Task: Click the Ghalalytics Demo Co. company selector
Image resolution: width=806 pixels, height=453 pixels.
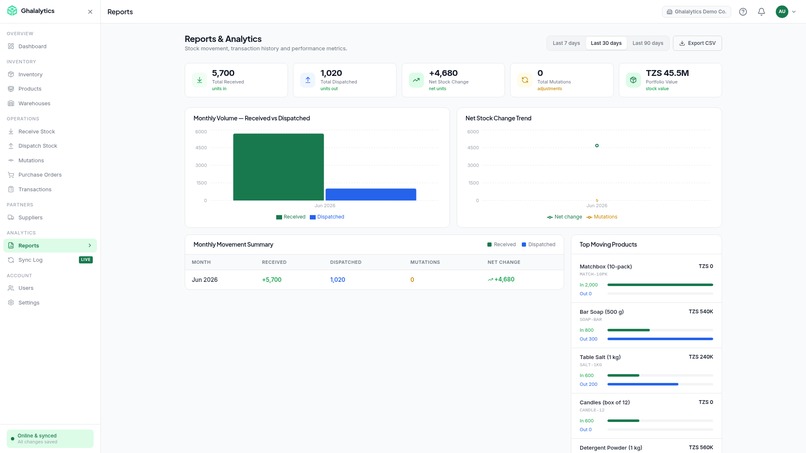Action: [696, 11]
